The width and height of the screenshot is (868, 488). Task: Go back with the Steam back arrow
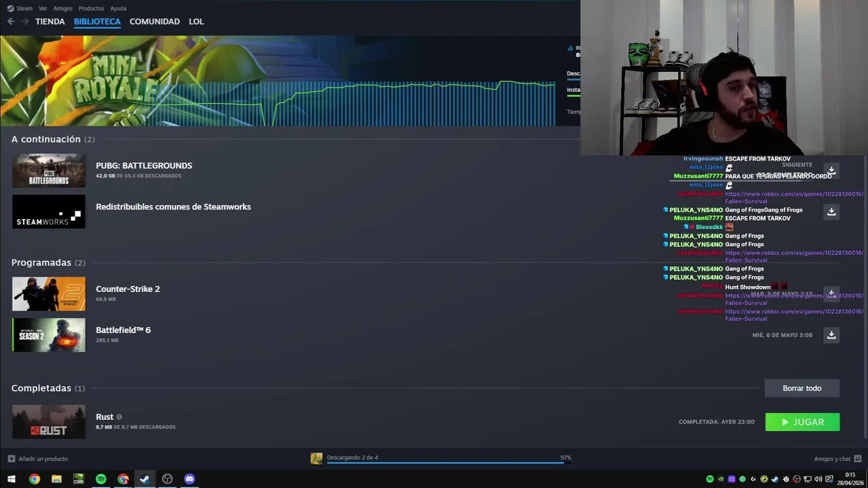(11, 22)
